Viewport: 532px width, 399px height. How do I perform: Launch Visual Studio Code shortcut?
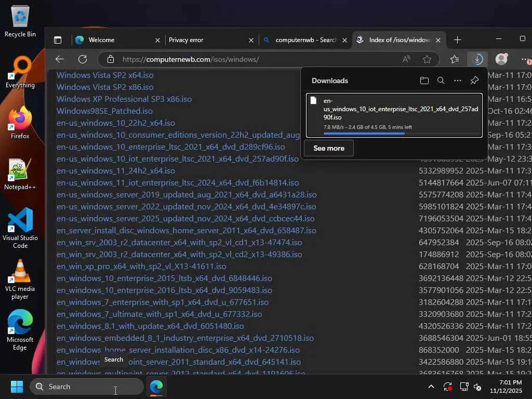click(20, 228)
